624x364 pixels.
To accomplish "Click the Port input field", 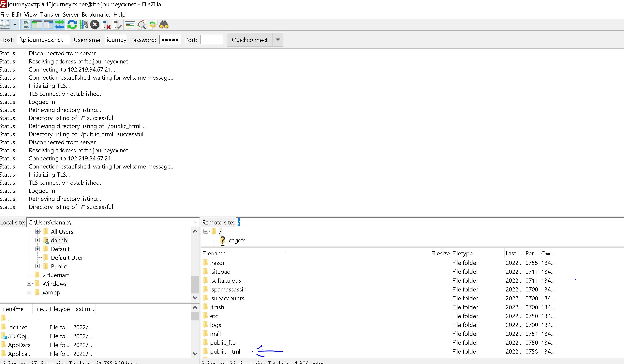I will coord(212,40).
